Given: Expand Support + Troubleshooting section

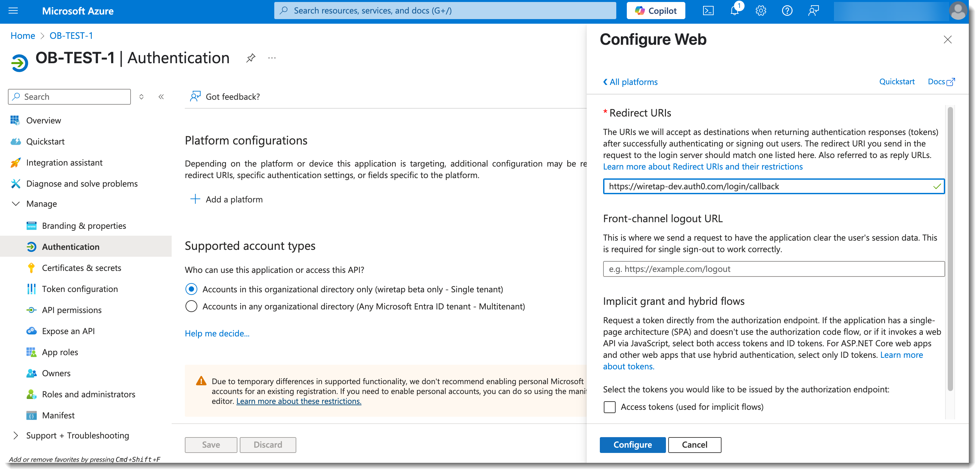Looking at the screenshot, I should (15, 435).
